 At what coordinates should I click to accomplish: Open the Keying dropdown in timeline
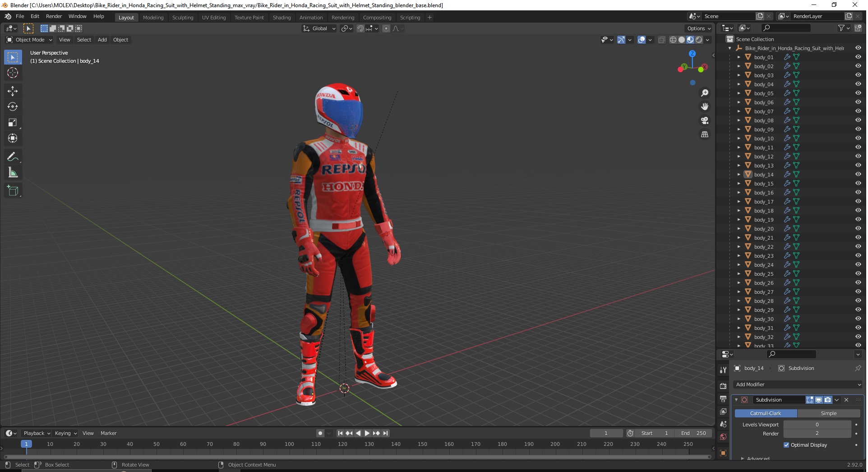pyautogui.click(x=66, y=433)
